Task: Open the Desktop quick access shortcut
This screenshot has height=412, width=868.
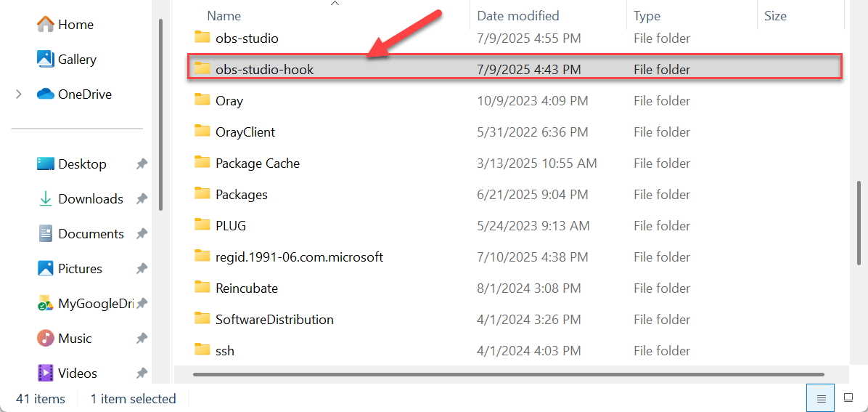Action: pos(71,164)
